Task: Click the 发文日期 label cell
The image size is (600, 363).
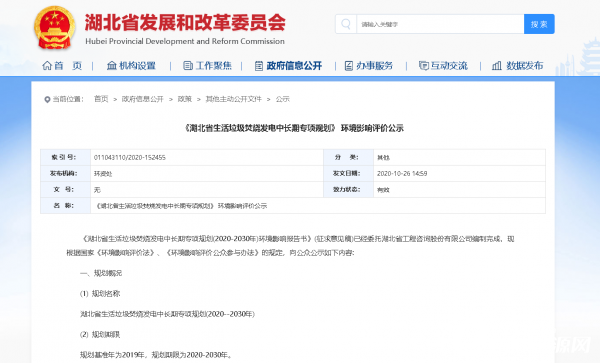Action: coord(348,173)
